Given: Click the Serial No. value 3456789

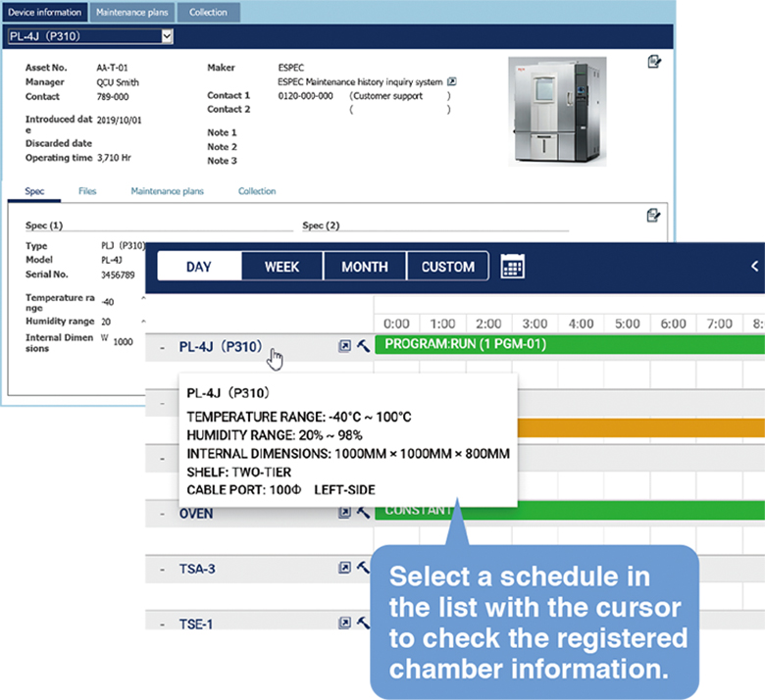Looking at the screenshot, I should point(118,275).
